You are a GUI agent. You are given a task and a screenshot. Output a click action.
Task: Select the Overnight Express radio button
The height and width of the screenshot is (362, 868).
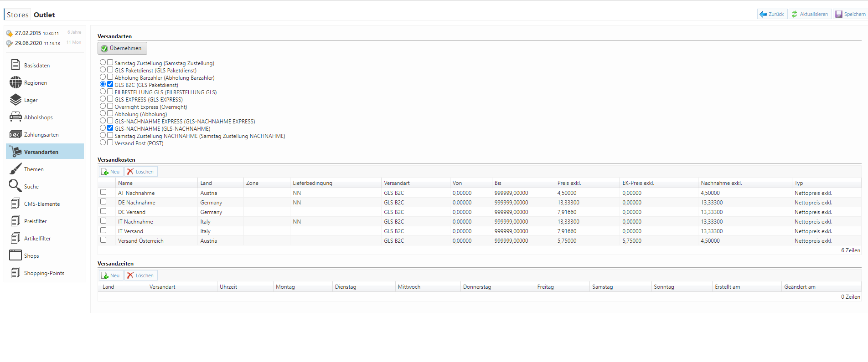tap(103, 106)
